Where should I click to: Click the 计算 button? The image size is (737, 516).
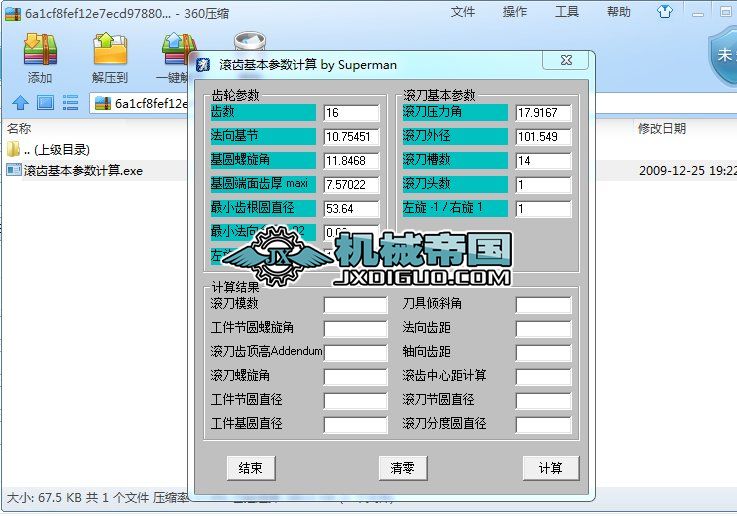point(551,468)
